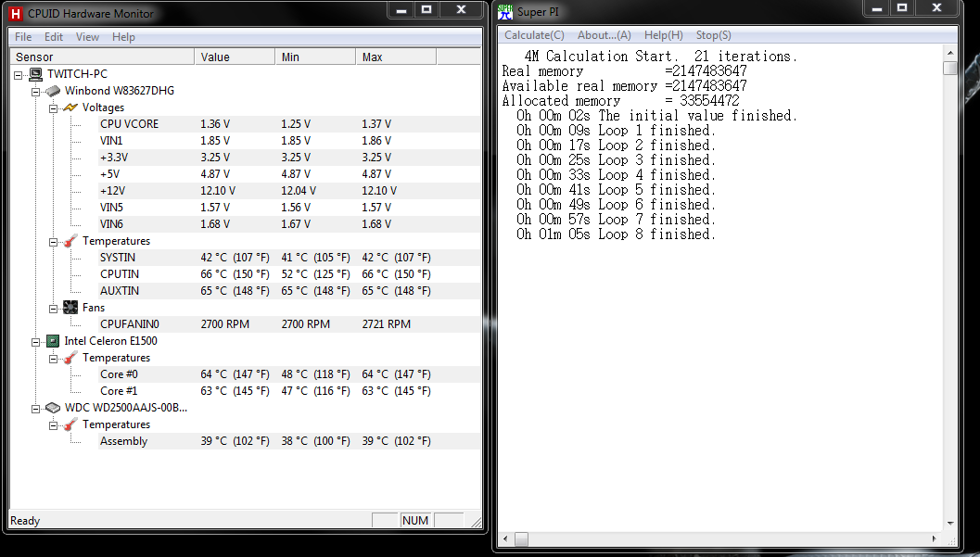Viewport: 980px width, 557px height.
Task: Select the Assembly temperature row
Action: coord(289,441)
